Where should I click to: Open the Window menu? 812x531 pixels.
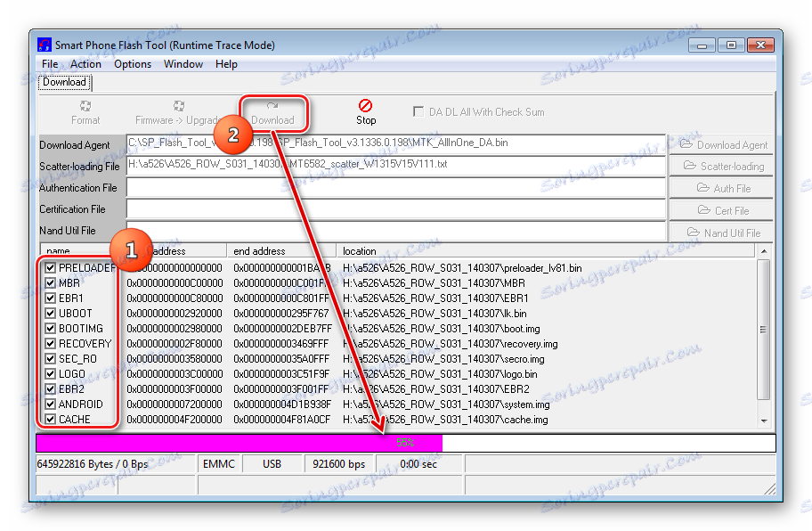[x=183, y=64]
